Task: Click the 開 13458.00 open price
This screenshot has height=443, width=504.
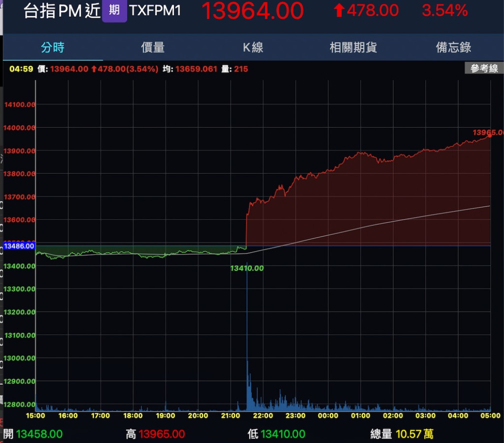Action: click(33, 434)
